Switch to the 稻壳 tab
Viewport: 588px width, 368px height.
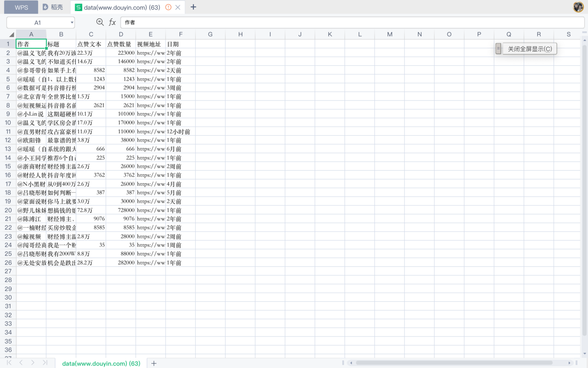pyautogui.click(x=53, y=7)
